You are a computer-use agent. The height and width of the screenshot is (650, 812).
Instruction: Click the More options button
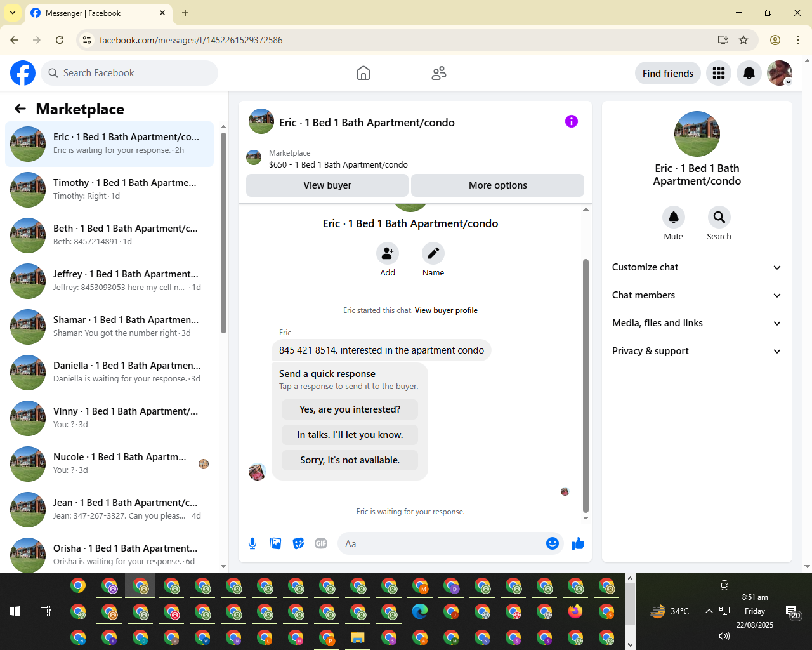tap(498, 185)
